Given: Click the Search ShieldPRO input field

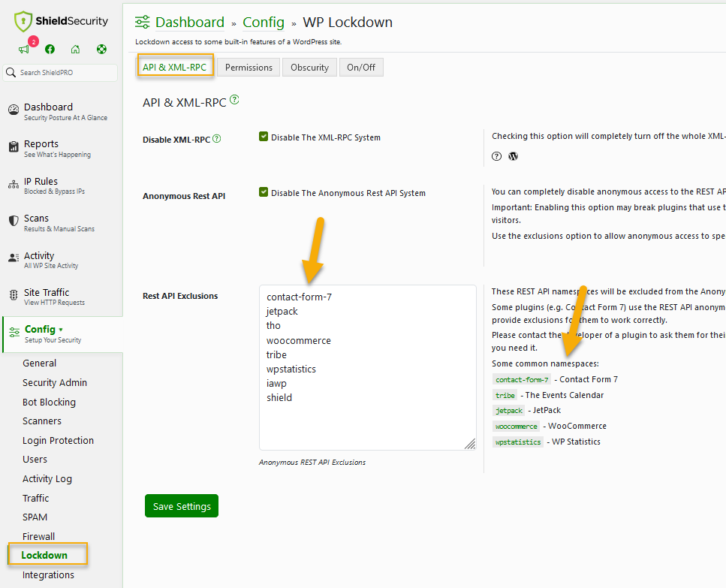Looking at the screenshot, I should pos(60,73).
